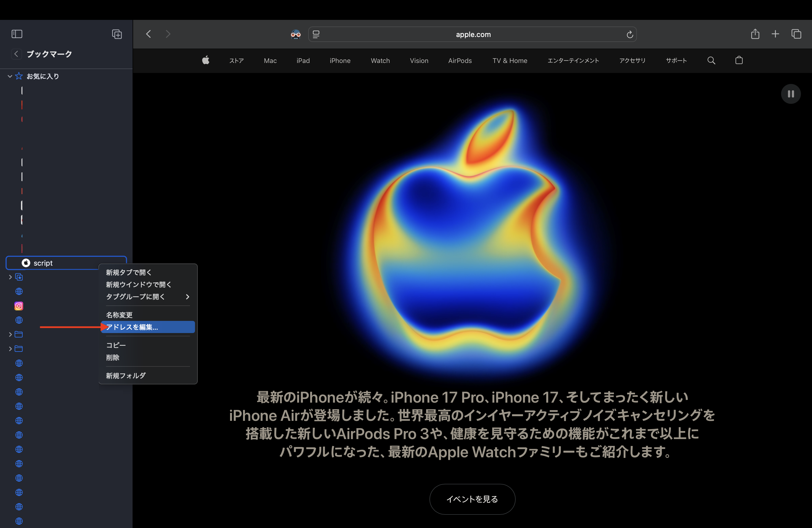The image size is (812, 528).
Task: Go back using the toolbar arrow
Action: pyautogui.click(x=148, y=34)
